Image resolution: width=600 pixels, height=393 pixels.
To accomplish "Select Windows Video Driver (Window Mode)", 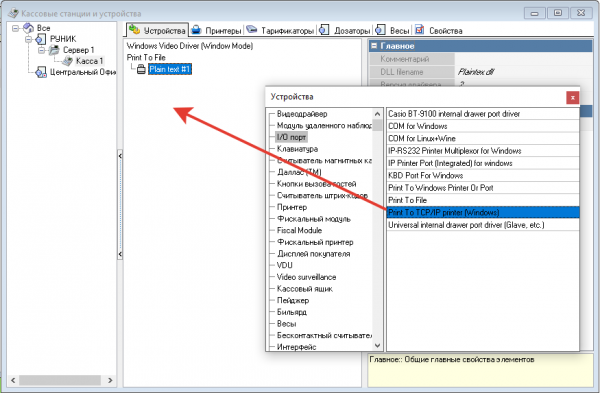I will click(190, 46).
